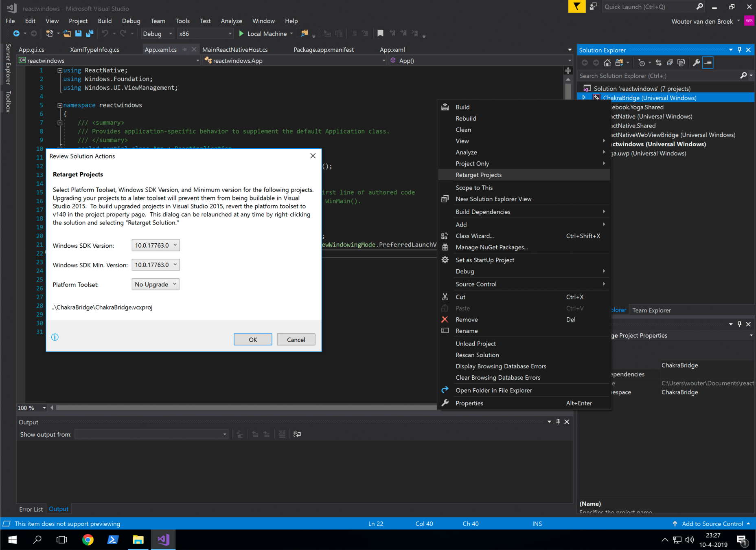Open the Toolbox side tab
The image size is (756, 550).
point(8,101)
